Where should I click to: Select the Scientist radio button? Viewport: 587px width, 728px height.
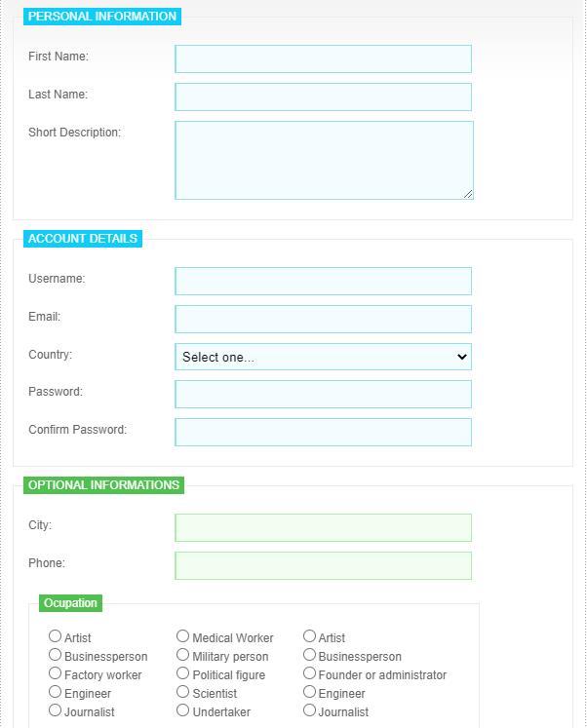[x=183, y=692]
